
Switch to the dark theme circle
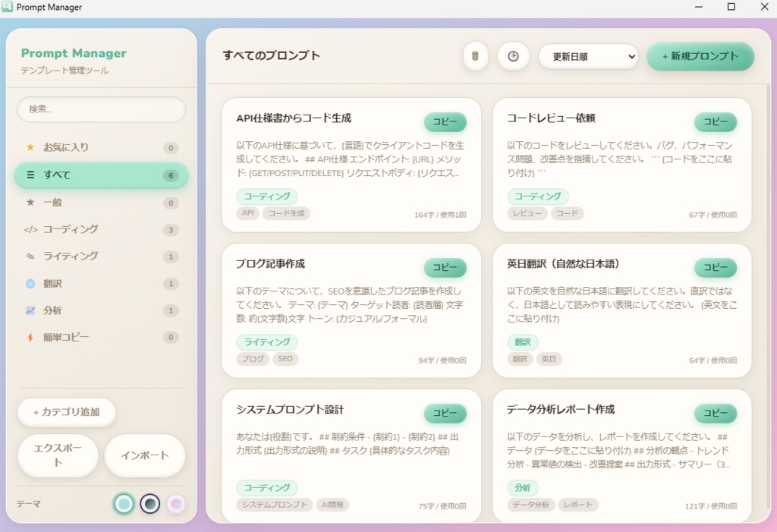(x=151, y=503)
